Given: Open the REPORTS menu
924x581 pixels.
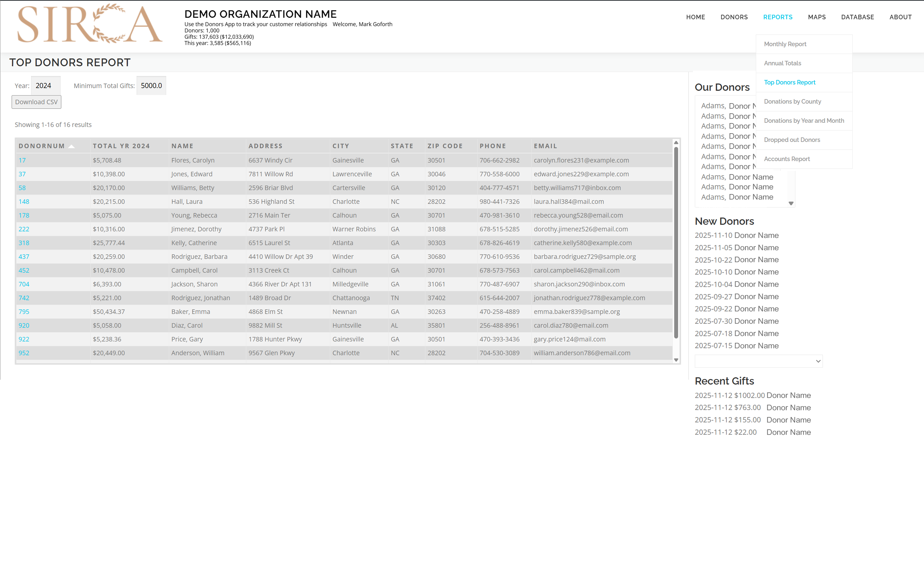Looking at the screenshot, I should click(x=778, y=17).
